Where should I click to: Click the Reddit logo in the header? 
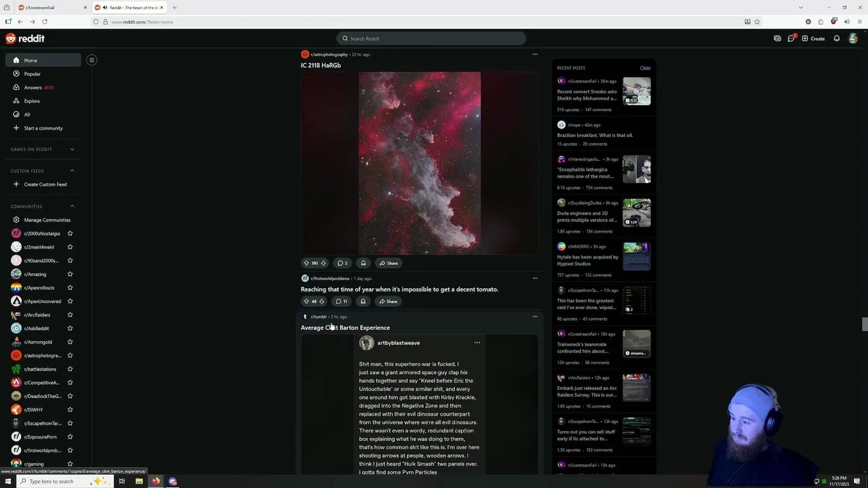pos(25,39)
